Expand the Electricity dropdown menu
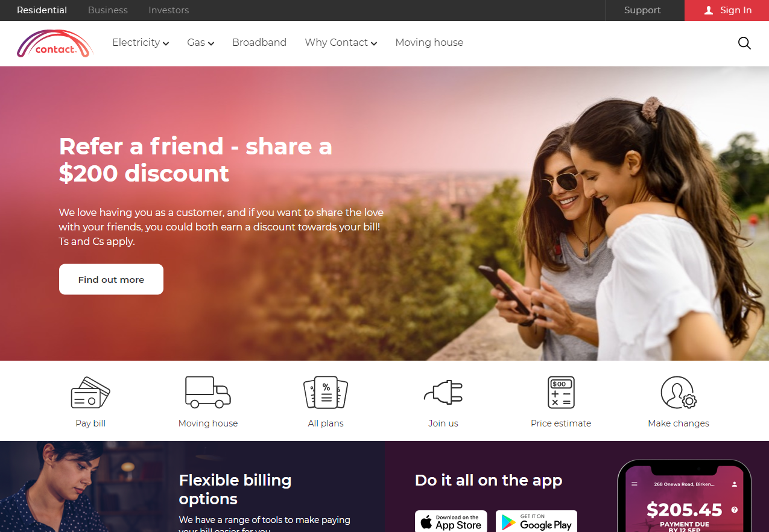769x532 pixels. 141,42
